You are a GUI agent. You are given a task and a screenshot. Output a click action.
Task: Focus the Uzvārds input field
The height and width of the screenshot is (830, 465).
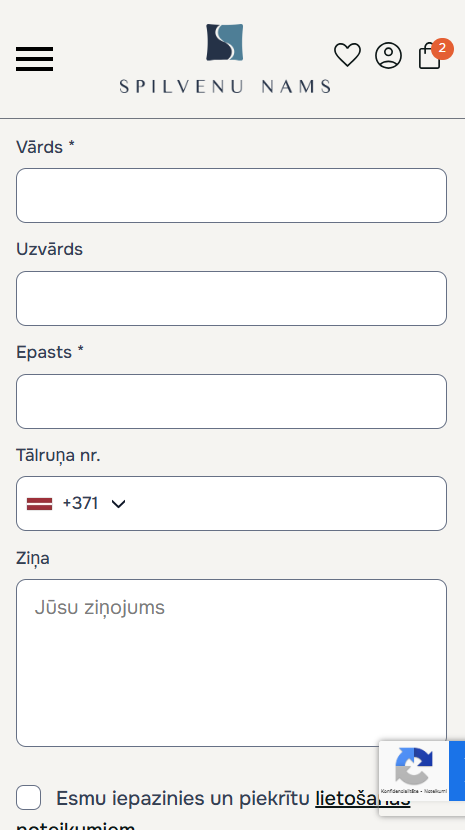231,299
